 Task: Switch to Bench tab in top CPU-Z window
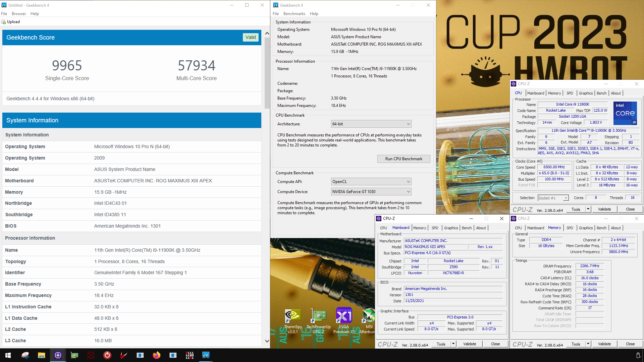click(x=601, y=93)
